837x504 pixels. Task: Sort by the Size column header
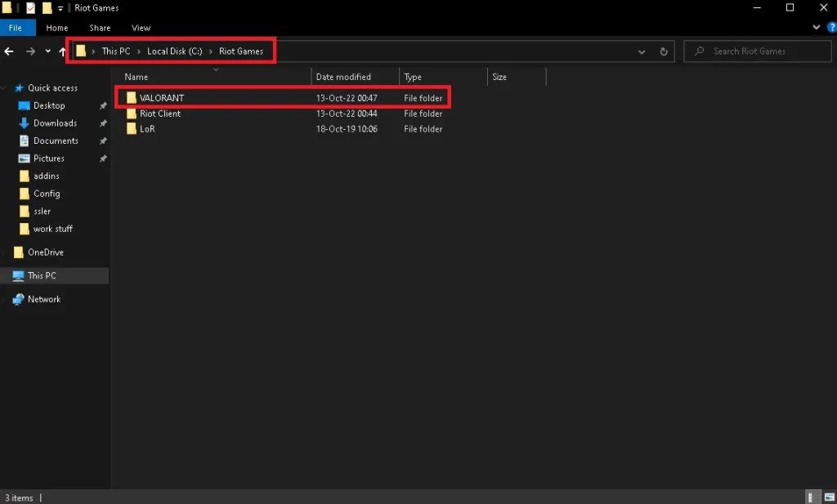tap(499, 77)
